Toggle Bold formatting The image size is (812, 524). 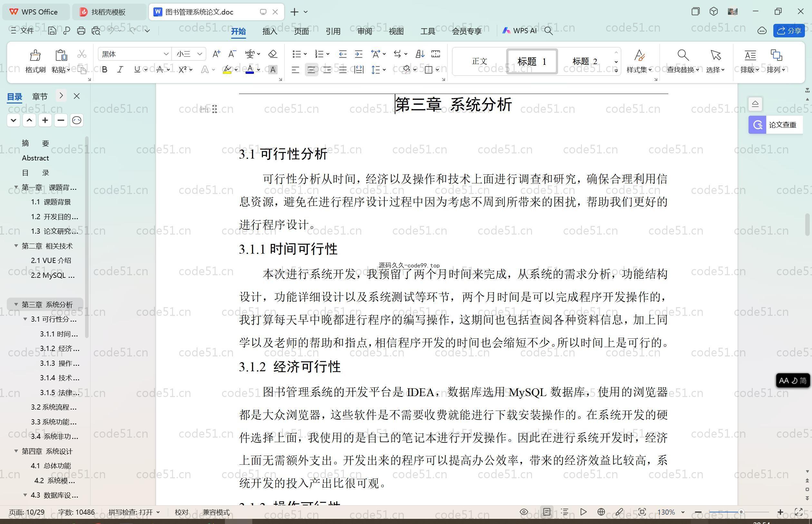click(105, 70)
